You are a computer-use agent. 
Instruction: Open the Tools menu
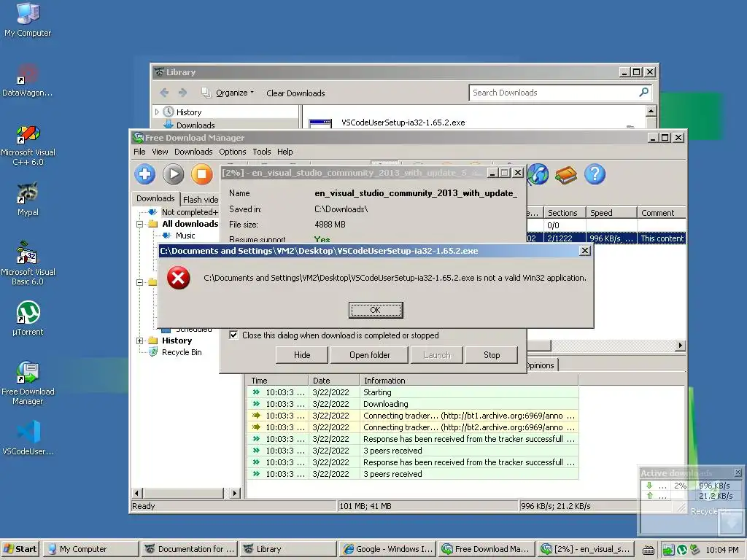(x=262, y=152)
